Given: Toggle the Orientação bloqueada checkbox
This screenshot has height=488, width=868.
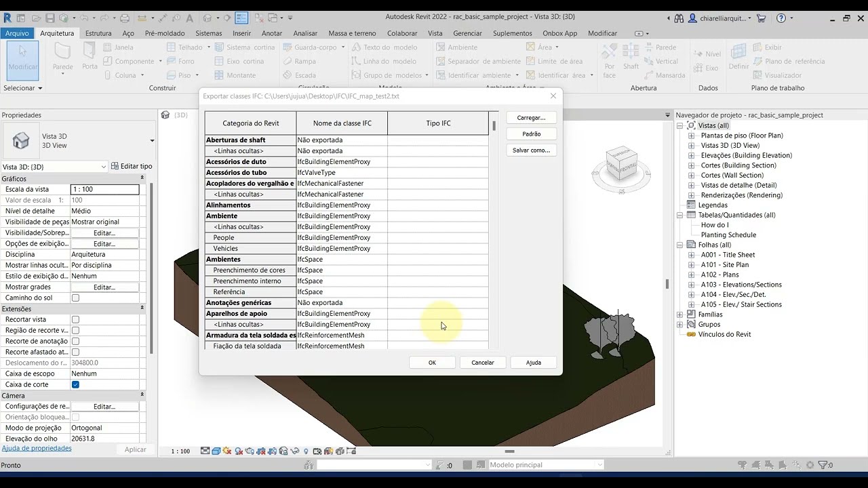Looking at the screenshot, I should click(x=75, y=417).
